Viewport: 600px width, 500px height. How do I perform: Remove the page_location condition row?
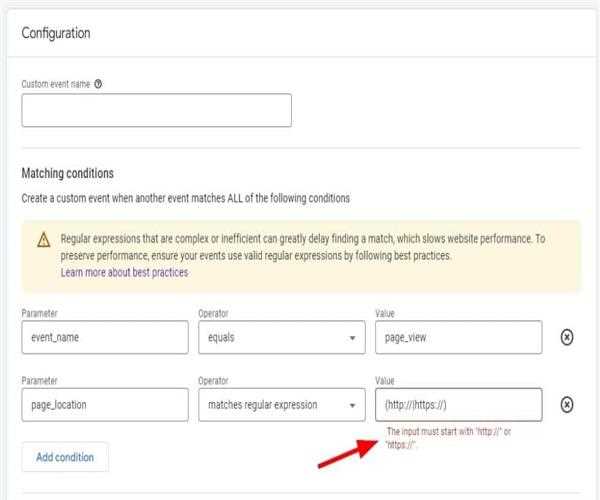pos(566,405)
